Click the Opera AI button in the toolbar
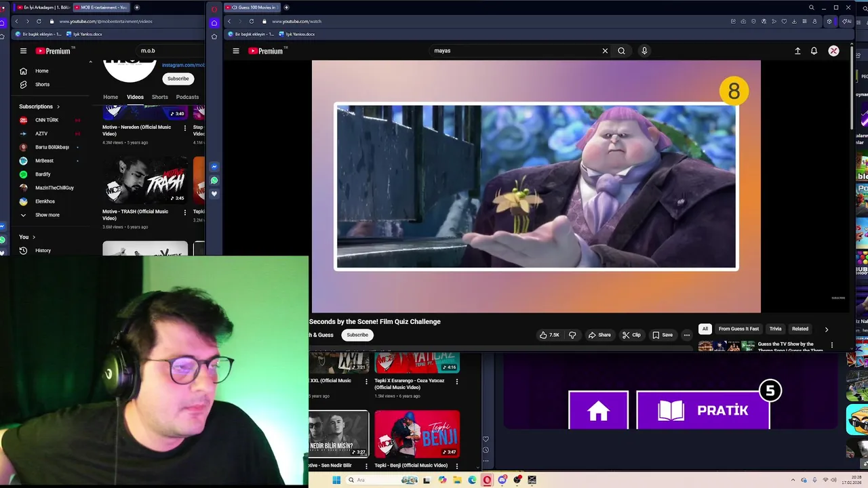This screenshot has width=868, height=488. tap(846, 21)
